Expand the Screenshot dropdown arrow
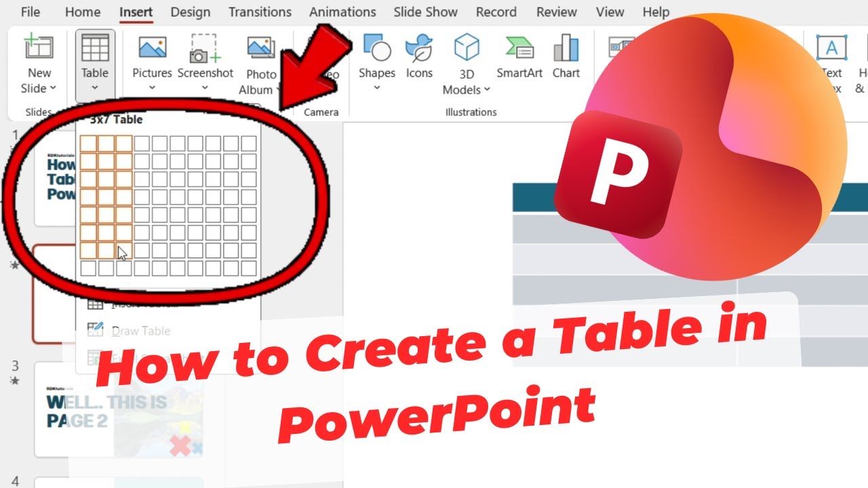Image resolution: width=868 pixels, height=488 pixels. coord(205,87)
